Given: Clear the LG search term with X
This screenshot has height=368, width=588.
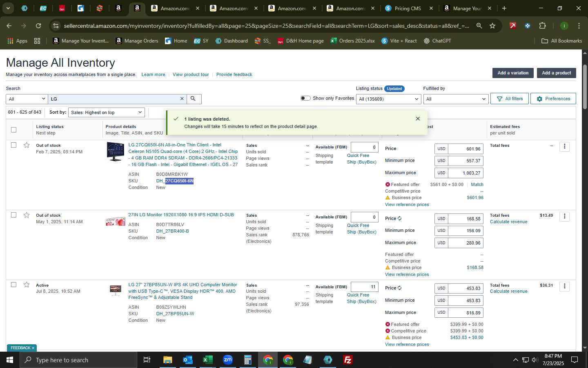Looking at the screenshot, I should [182, 99].
